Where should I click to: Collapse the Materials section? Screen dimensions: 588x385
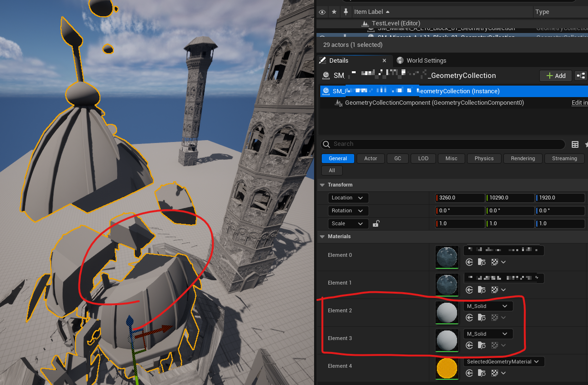click(322, 237)
